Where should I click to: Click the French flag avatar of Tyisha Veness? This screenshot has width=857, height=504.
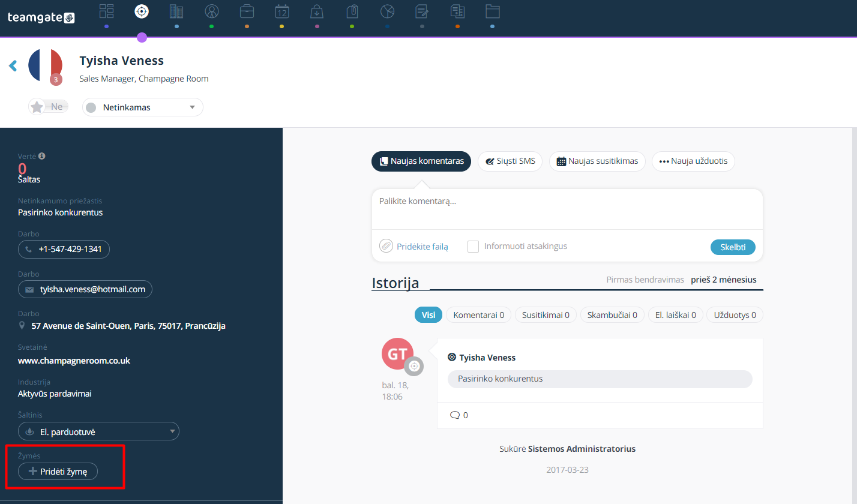(45, 66)
